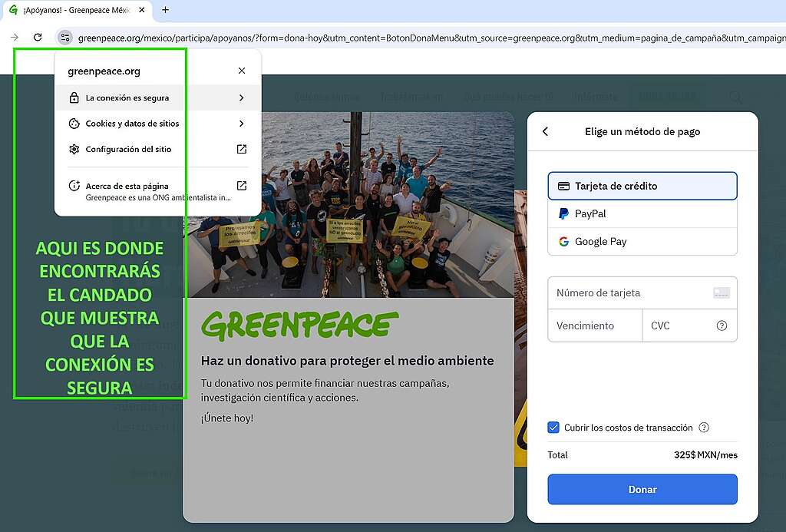Expand 'Cookies y datos de sitios' submenu

[157, 124]
